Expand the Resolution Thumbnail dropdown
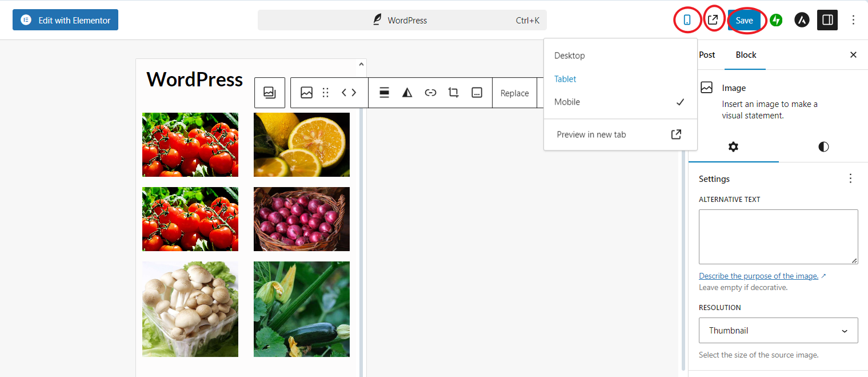Screen dimensions: 868x377 click(778, 331)
